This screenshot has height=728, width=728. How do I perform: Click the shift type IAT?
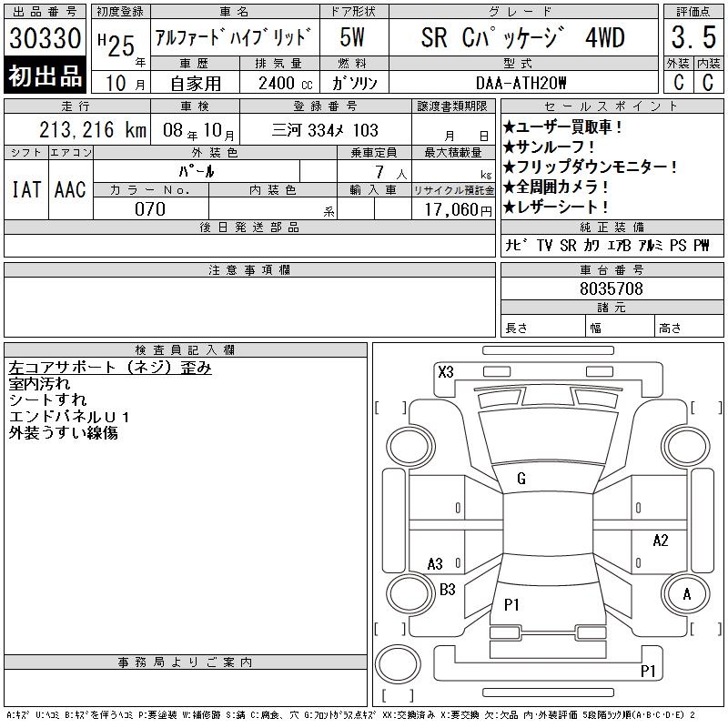coord(26,189)
